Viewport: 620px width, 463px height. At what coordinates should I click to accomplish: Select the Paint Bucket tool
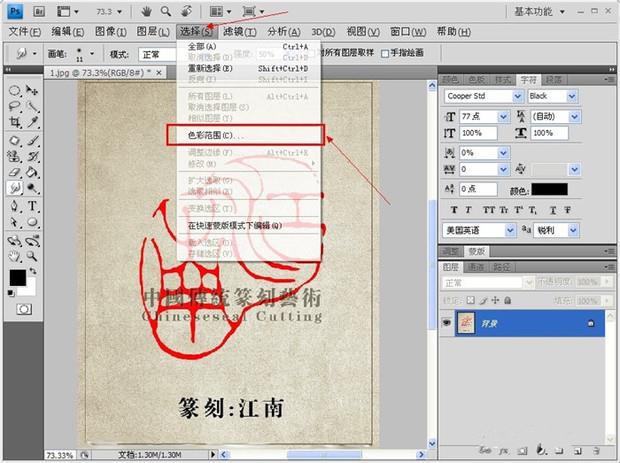32,172
